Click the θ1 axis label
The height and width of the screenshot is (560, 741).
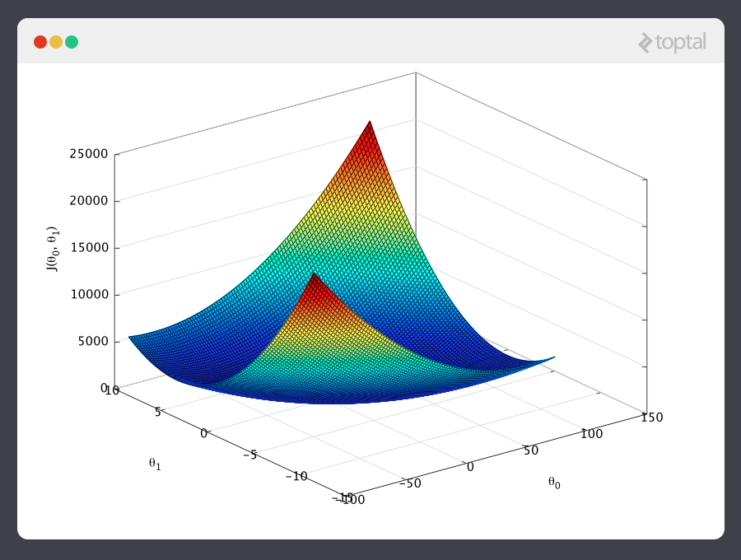coord(155,464)
